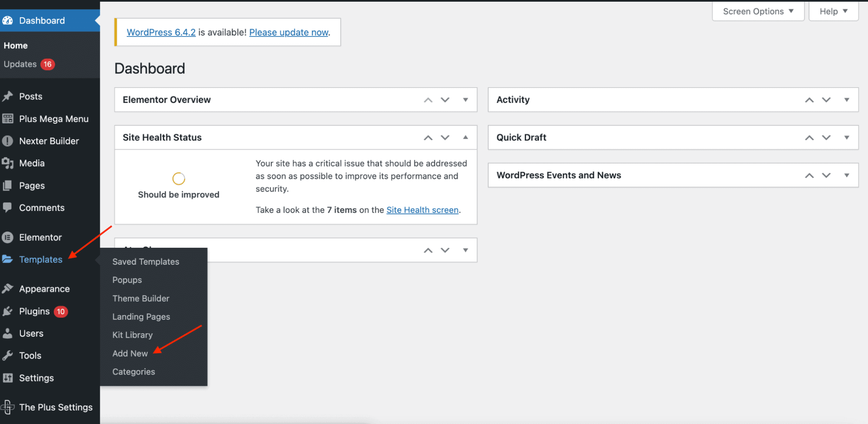Choose Add New under Templates
Viewport: 868px width, 424px height.
[130, 353]
